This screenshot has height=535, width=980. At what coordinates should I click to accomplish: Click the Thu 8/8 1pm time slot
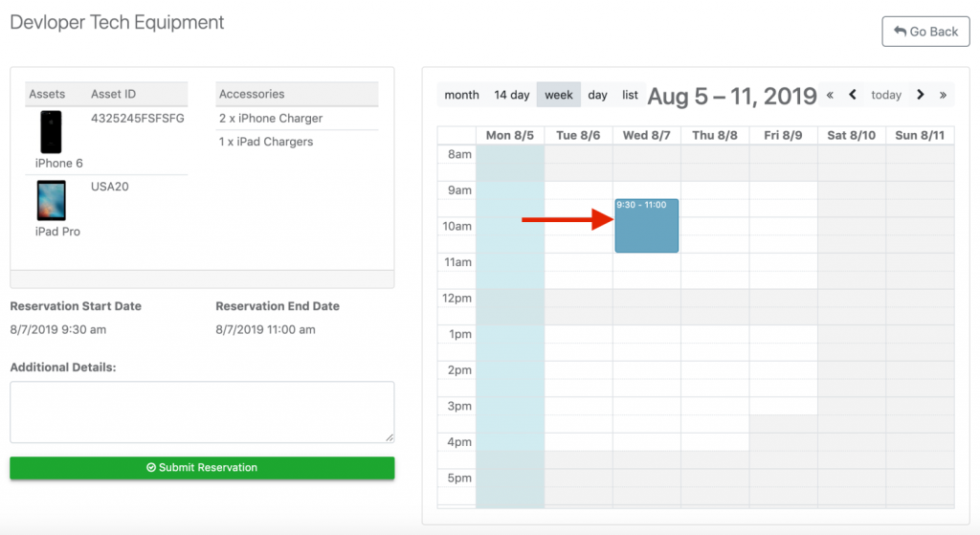click(715, 334)
